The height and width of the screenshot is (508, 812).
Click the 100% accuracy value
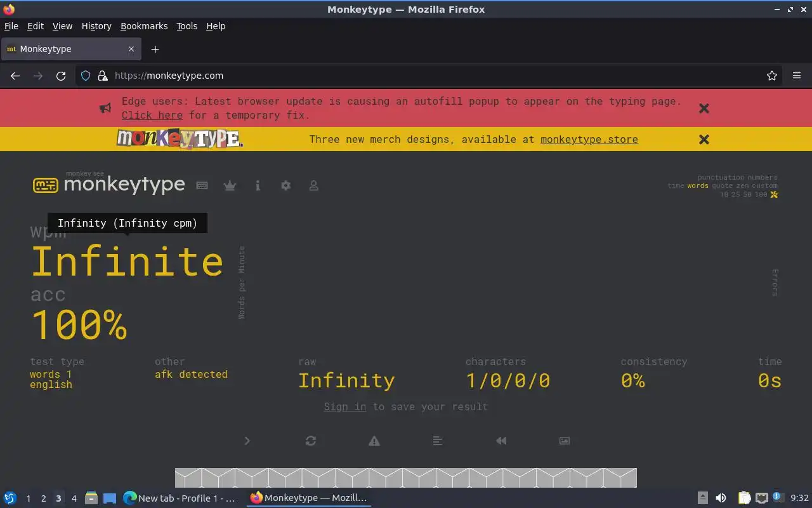tap(79, 324)
